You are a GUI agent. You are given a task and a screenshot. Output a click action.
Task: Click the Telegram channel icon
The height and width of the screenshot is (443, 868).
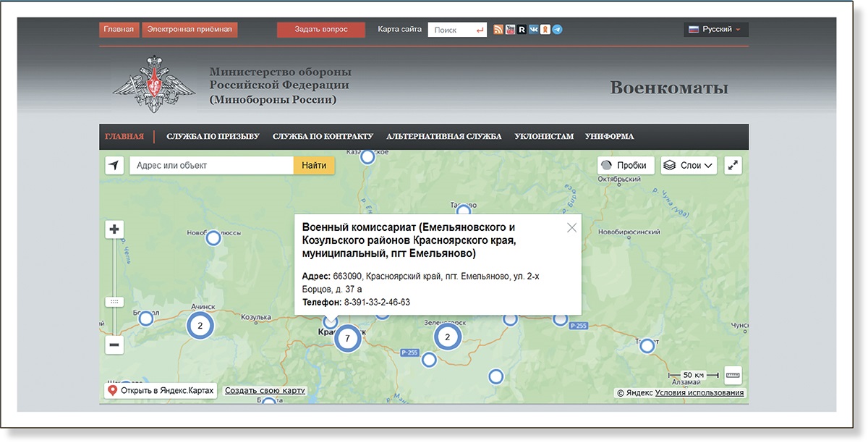(x=557, y=29)
